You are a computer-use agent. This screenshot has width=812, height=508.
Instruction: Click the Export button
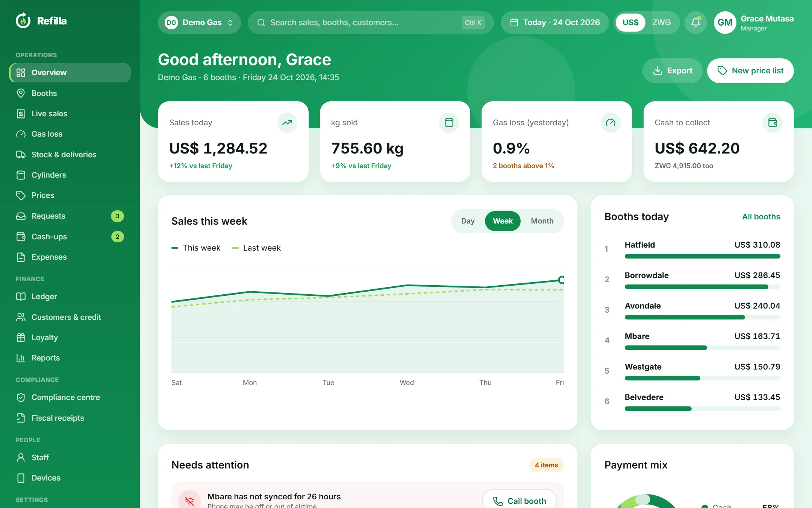pos(672,71)
